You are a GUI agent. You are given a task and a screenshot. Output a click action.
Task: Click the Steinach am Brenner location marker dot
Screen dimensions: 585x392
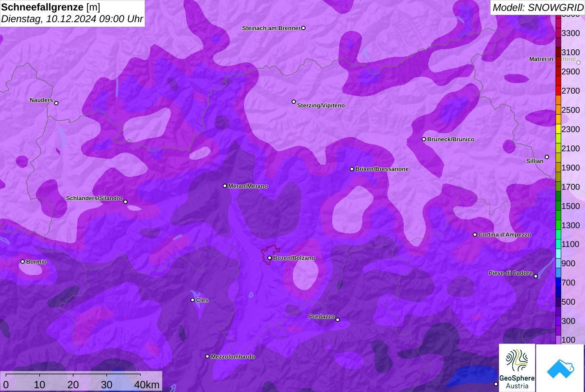(303, 28)
